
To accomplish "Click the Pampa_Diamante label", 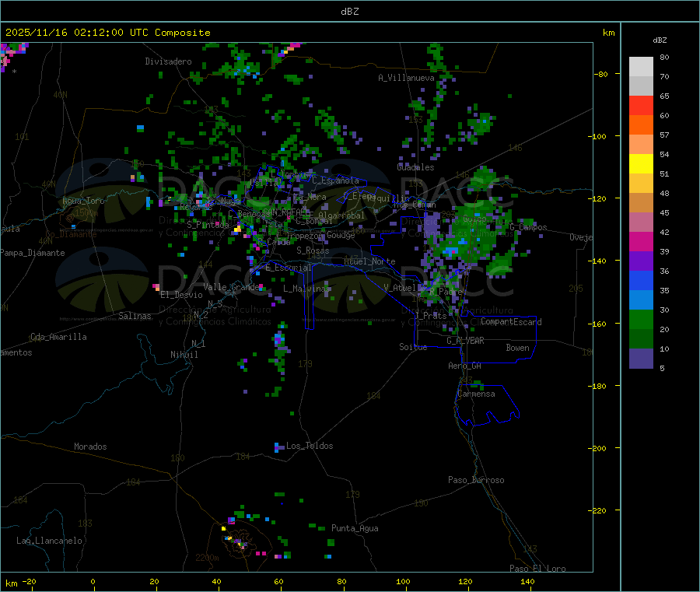I will [x=33, y=253].
